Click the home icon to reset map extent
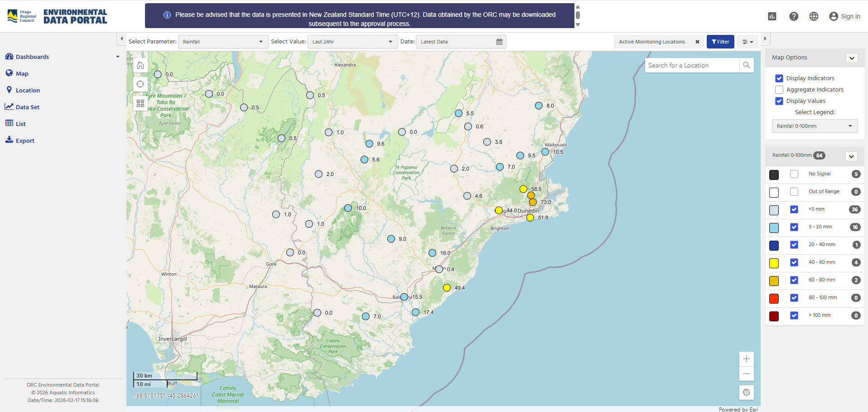Viewport: 868px width, 412px height. click(140, 65)
